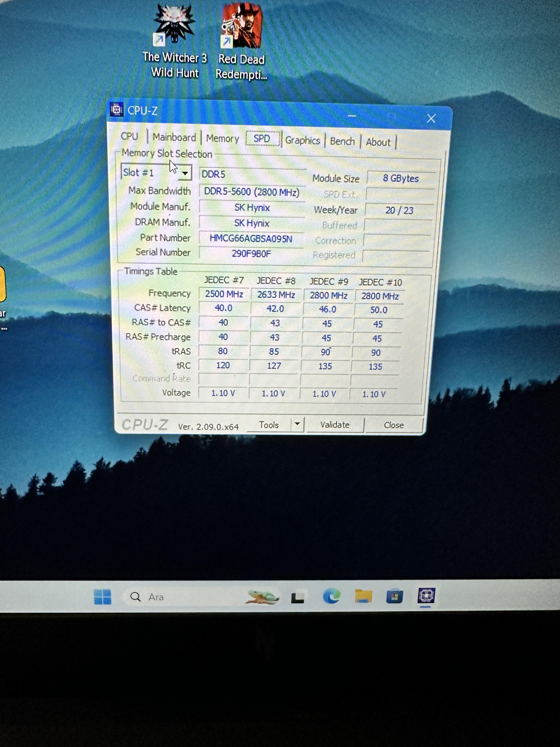Switch to the Memory tab
The image size is (560, 747).
pos(222,138)
